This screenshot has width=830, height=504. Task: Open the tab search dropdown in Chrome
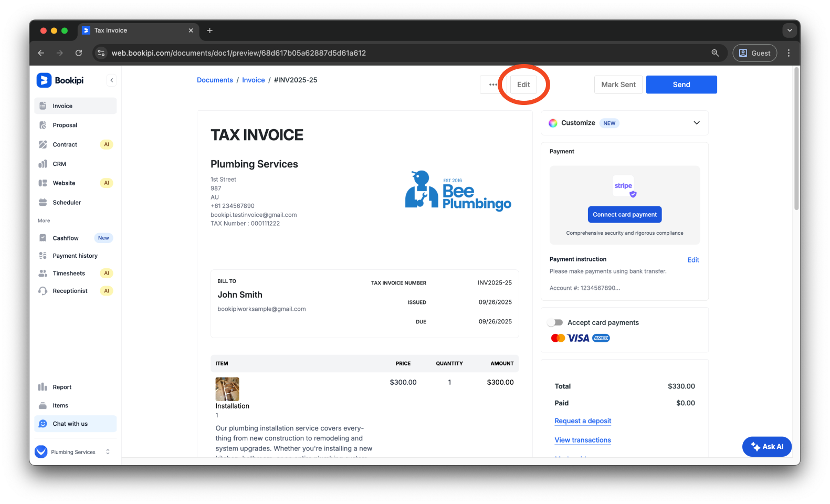[790, 30]
